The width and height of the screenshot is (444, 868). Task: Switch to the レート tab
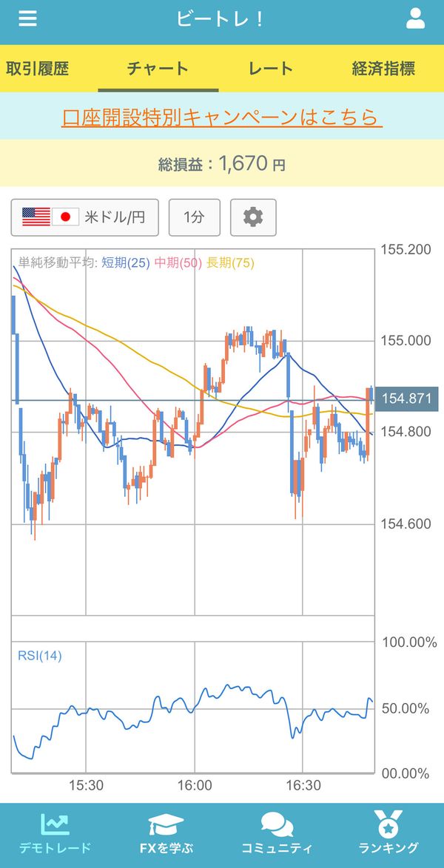[x=271, y=69]
